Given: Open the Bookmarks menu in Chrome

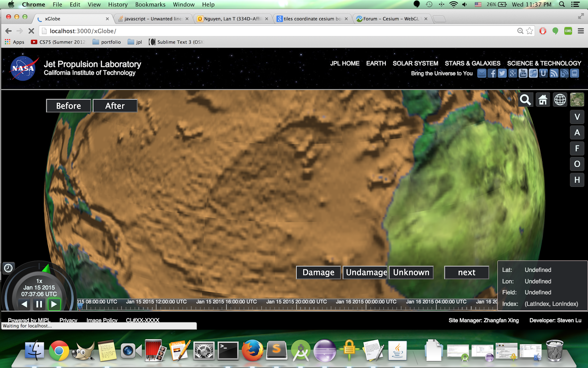Looking at the screenshot, I should click(x=150, y=4).
